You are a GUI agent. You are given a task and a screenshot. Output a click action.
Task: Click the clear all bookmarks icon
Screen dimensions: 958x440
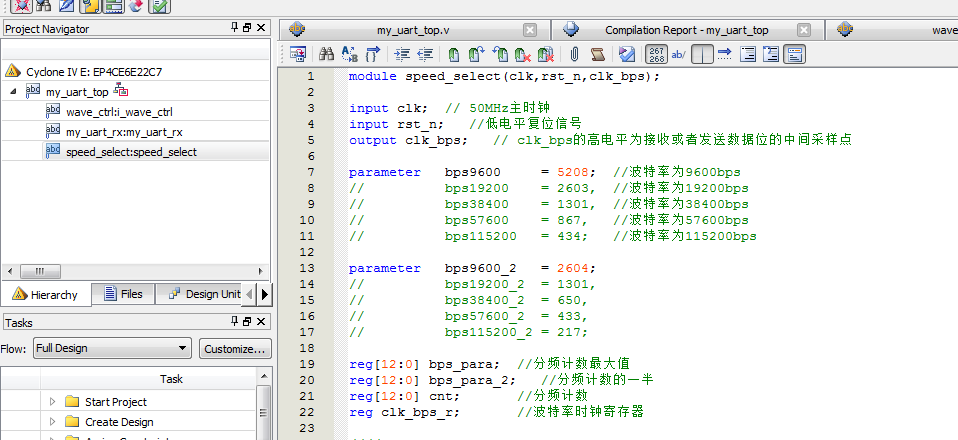coord(546,54)
